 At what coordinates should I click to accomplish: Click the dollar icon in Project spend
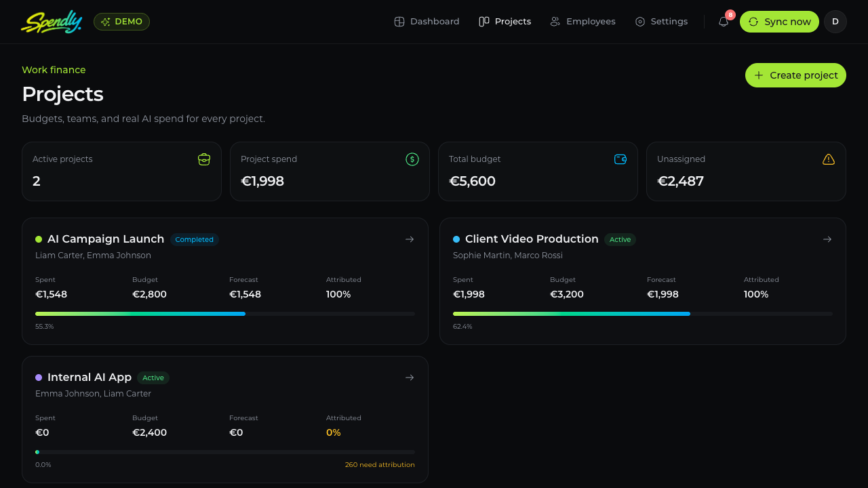pyautogui.click(x=412, y=159)
